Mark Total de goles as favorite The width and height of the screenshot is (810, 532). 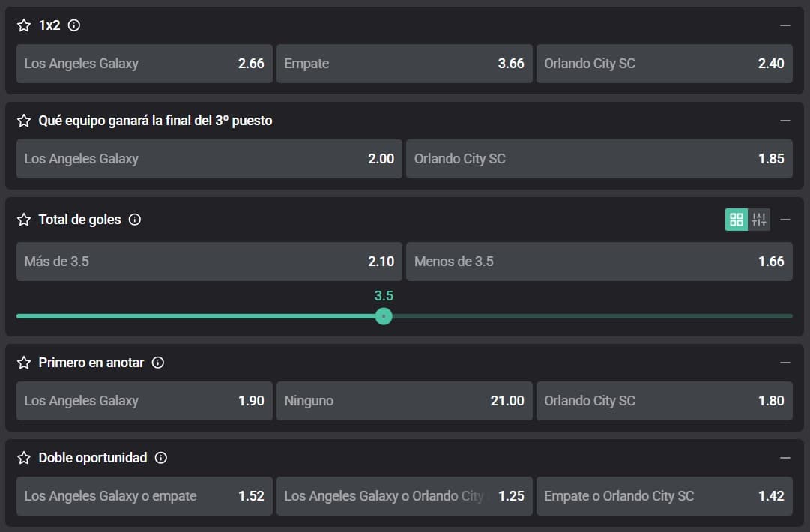point(24,220)
